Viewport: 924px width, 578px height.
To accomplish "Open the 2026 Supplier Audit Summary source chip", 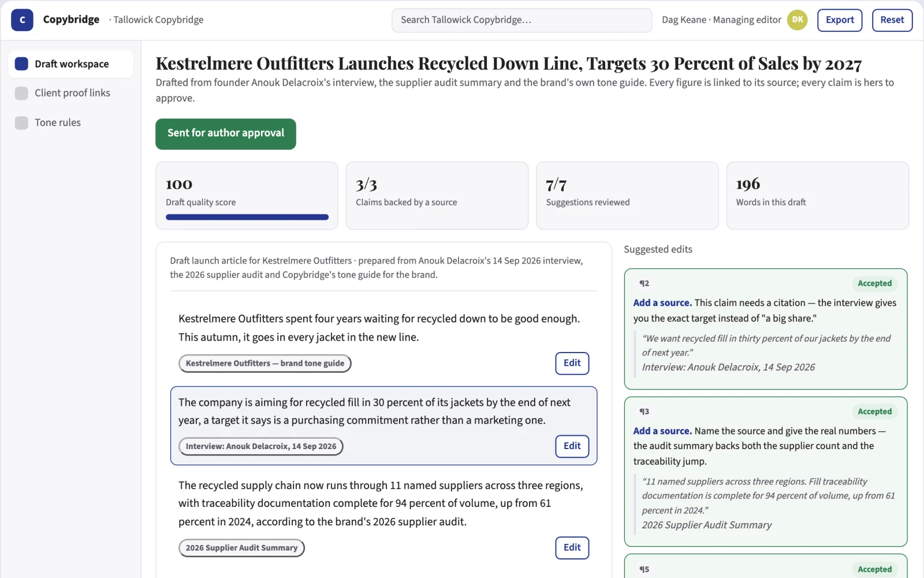I will (241, 548).
